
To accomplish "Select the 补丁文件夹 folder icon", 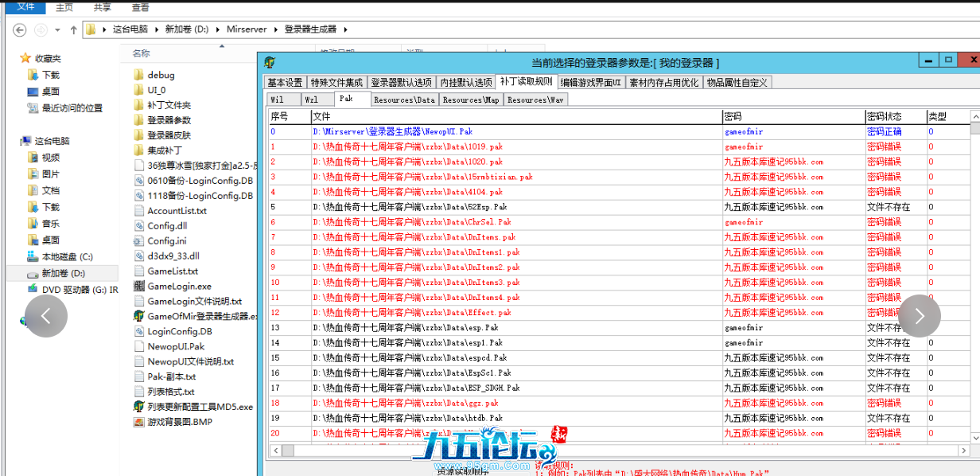I will 139,105.
